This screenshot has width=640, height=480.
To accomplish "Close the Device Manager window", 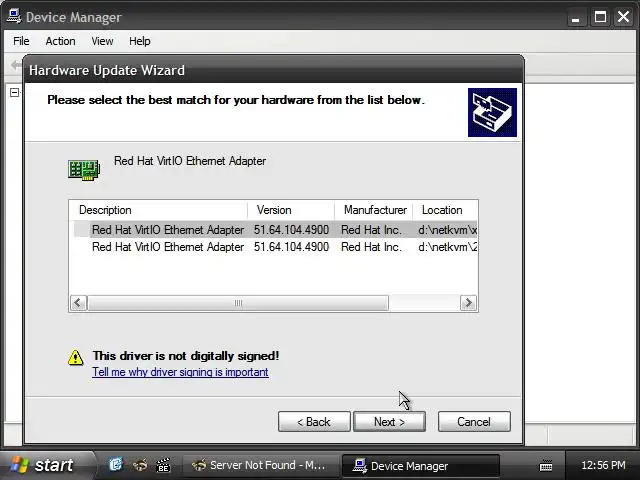I will (x=623, y=17).
